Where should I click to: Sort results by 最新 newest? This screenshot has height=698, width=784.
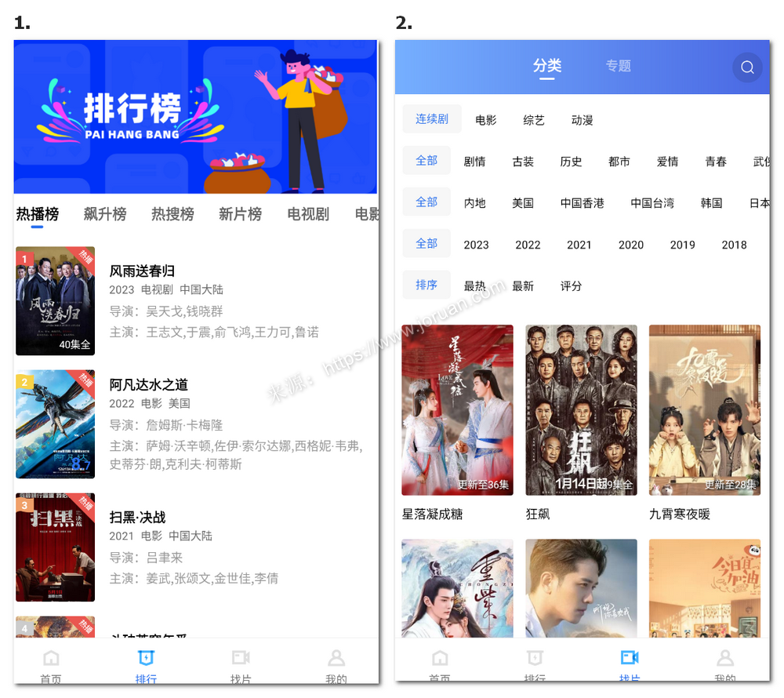(523, 286)
